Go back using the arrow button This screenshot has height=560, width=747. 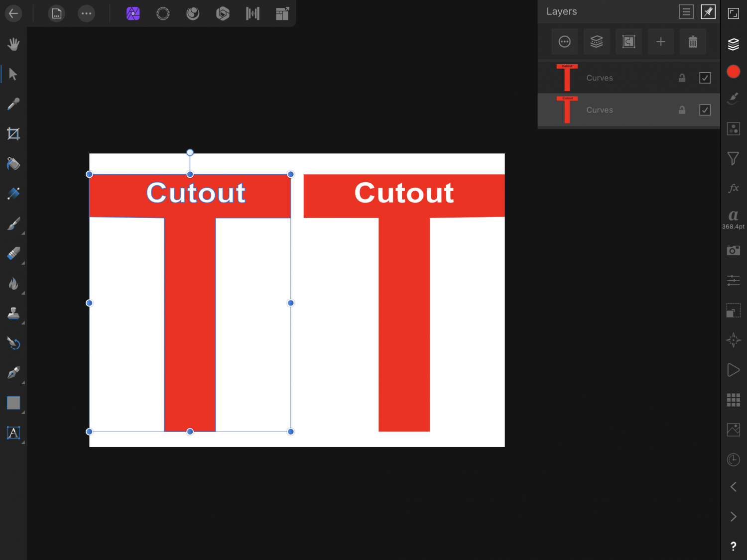pyautogui.click(x=13, y=13)
